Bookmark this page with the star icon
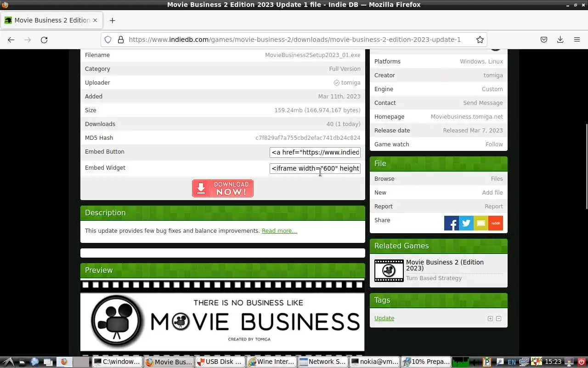 pyautogui.click(x=480, y=40)
